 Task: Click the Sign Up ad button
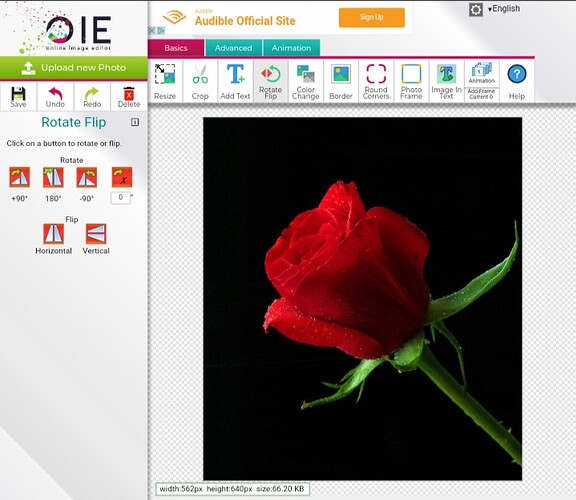(372, 17)
